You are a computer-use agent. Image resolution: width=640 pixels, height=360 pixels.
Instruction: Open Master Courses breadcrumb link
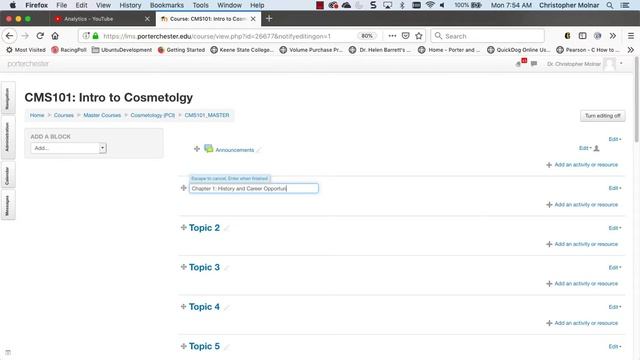tap(102, 115)
